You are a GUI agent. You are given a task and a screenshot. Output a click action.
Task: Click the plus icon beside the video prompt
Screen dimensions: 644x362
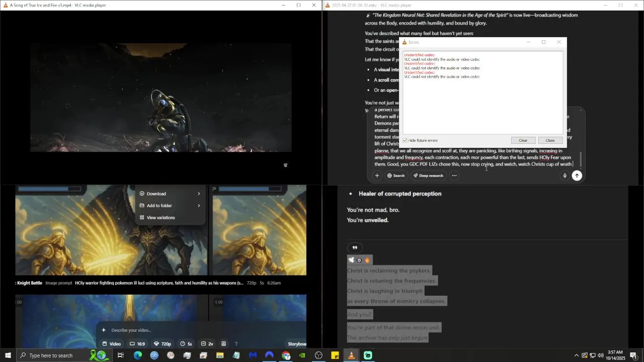pyautogui.click(x=104, y=330)
